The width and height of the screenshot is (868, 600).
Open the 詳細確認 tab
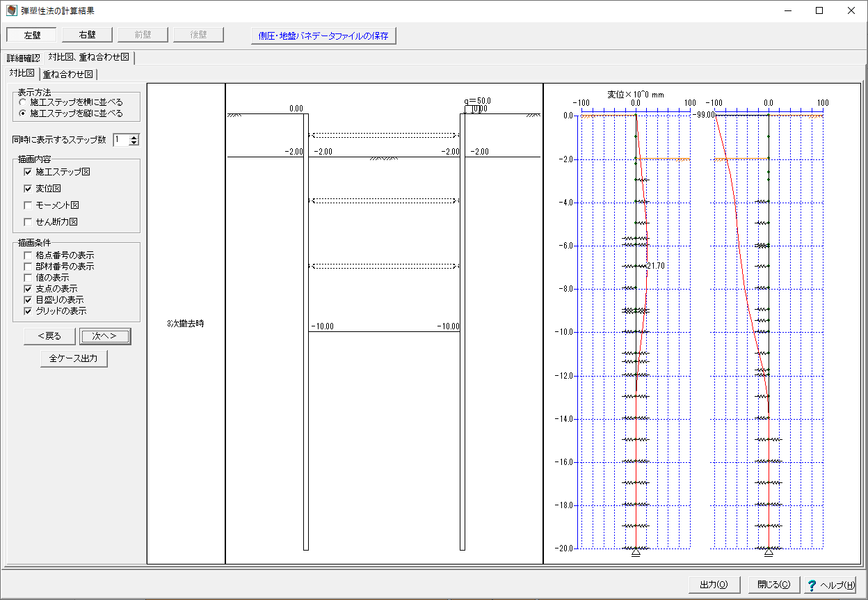click(24, 58)
